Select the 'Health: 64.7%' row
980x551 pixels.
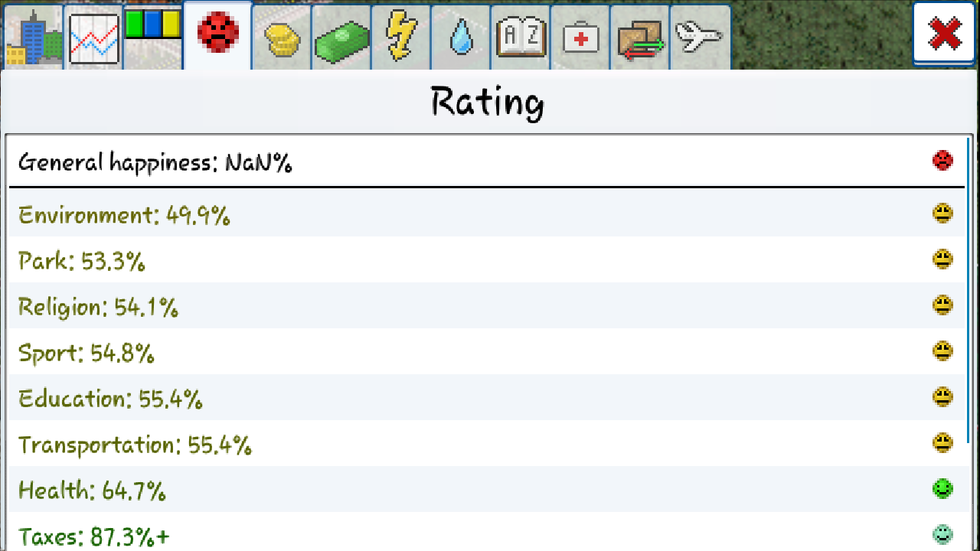(x=487, y=489)
